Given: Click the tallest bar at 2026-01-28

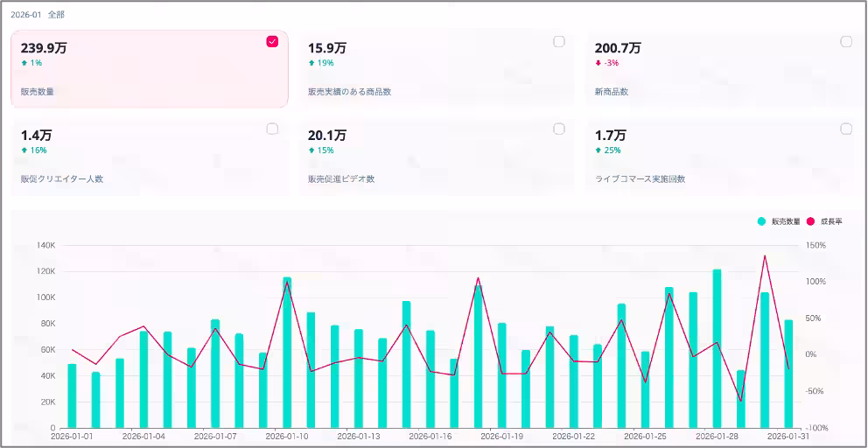Looking at the screenshot, I should [717, 348].
